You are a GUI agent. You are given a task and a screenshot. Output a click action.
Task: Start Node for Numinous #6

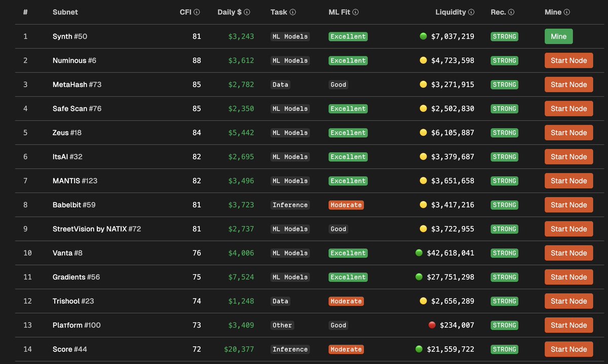click(568, 60)
